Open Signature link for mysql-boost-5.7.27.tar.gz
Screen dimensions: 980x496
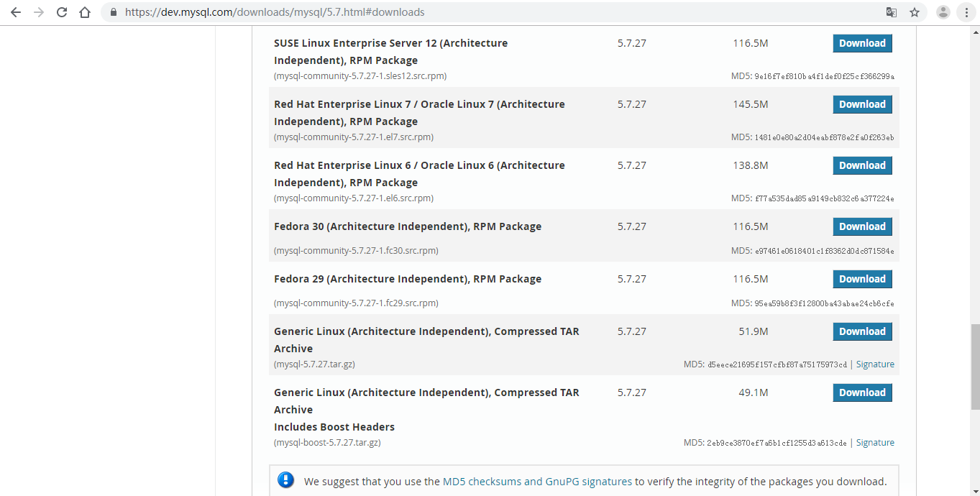click(875, 443)
